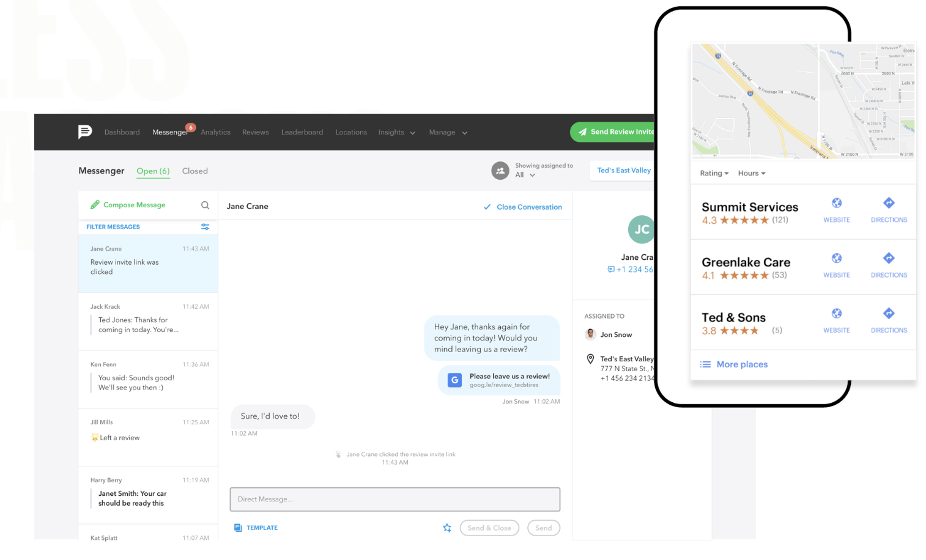This screenshot has height=560, width=926.
Task: Click the Podium logo icon
Action: [85, 131]
